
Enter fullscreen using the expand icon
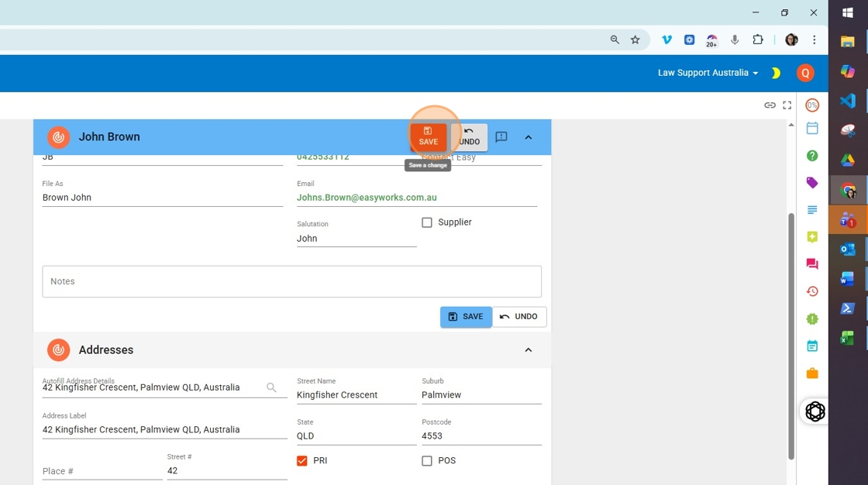pos(787,105)
